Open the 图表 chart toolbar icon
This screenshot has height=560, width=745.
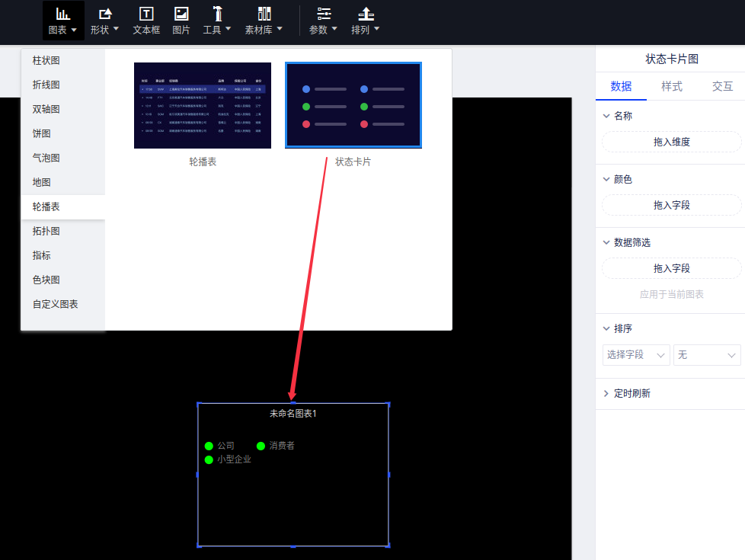click(x=62, y=14)
